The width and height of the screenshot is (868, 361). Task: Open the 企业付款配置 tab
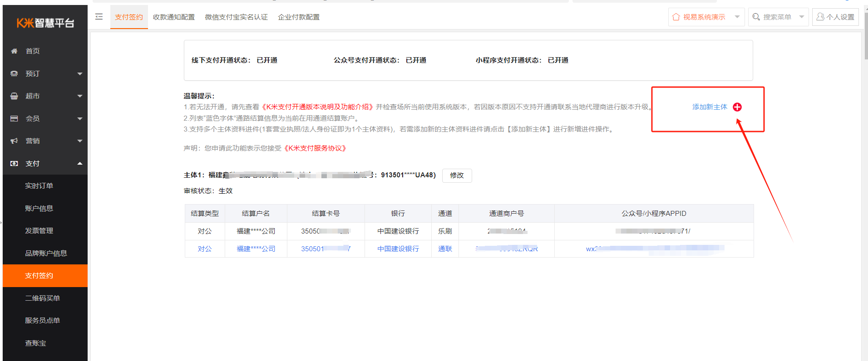point(299,17)
